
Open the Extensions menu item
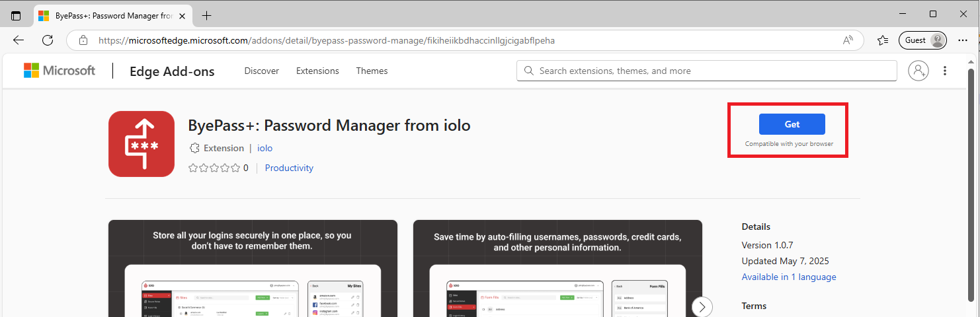[317, 71]
